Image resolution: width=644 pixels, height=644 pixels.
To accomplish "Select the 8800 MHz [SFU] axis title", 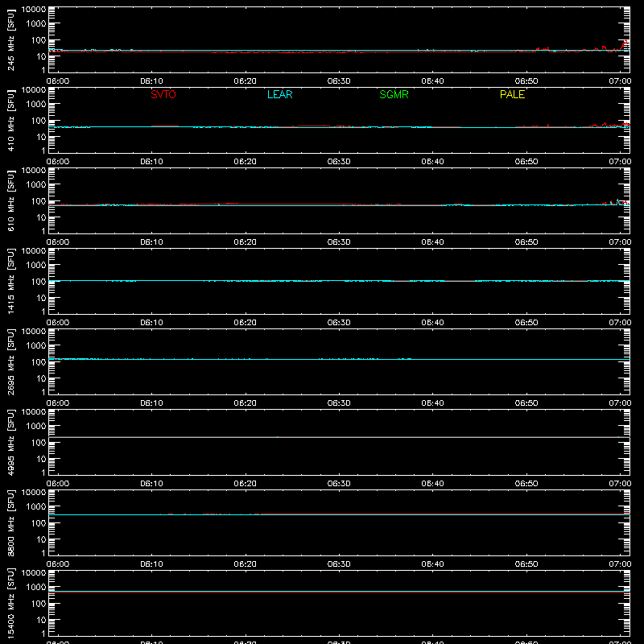I will tap(10, 522).
